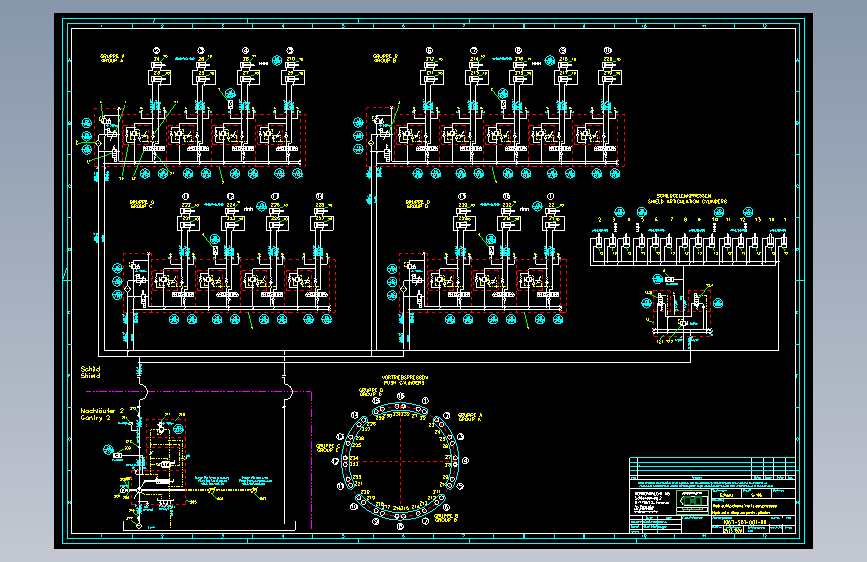
Task: Click cylinder number 8 in articulation row
Action: click(685, 220)
